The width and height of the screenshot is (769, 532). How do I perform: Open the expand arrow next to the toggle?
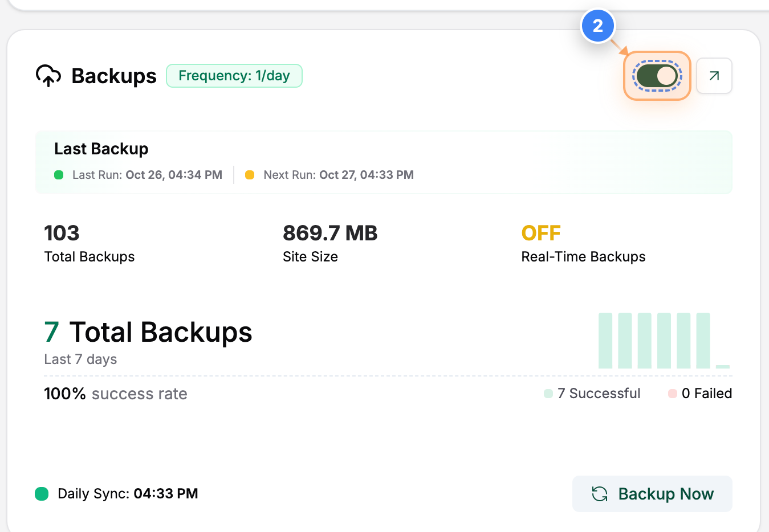[714, 75]
